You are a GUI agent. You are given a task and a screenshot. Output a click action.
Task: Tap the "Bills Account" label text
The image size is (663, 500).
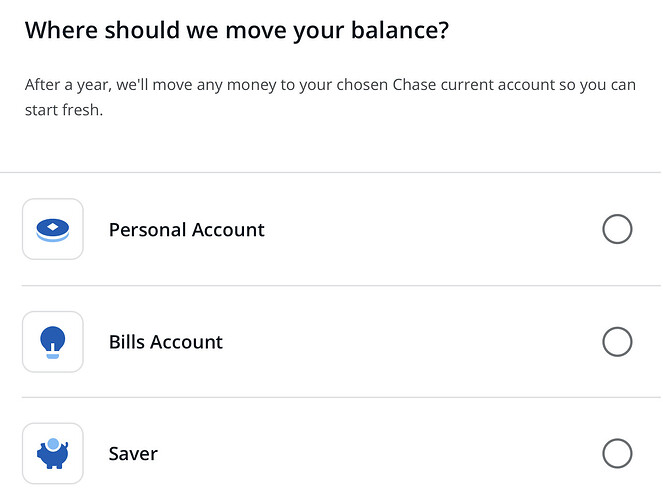165,342
